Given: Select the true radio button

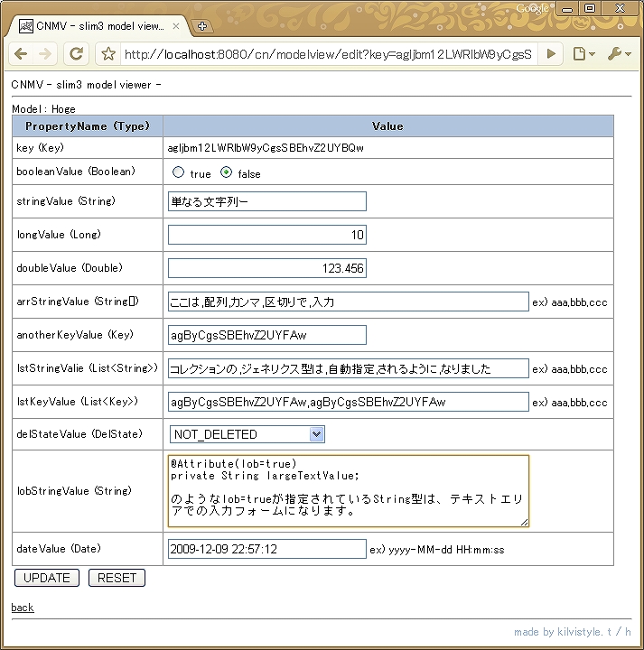Looking at the screenshot, I should tap(178, 172).
